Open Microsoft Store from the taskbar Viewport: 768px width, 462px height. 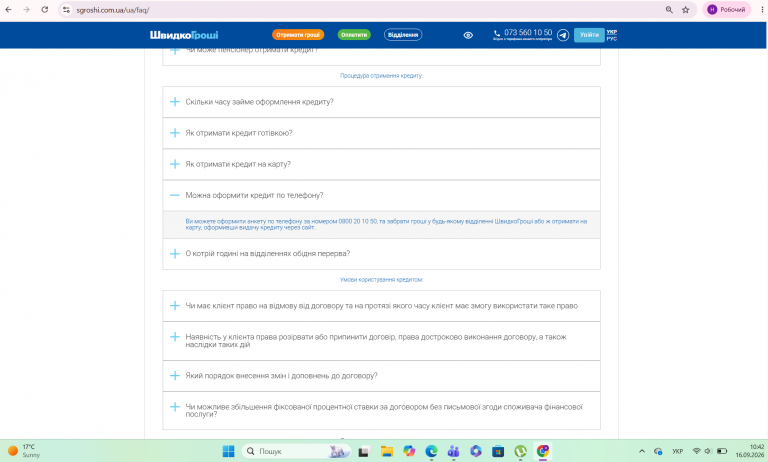(x=498, y=451)
